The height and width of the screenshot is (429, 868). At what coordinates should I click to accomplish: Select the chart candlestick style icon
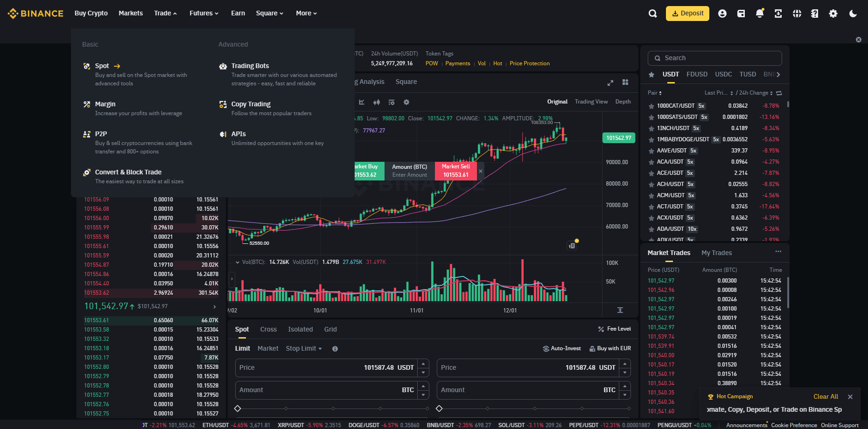(x=377, y=102)
